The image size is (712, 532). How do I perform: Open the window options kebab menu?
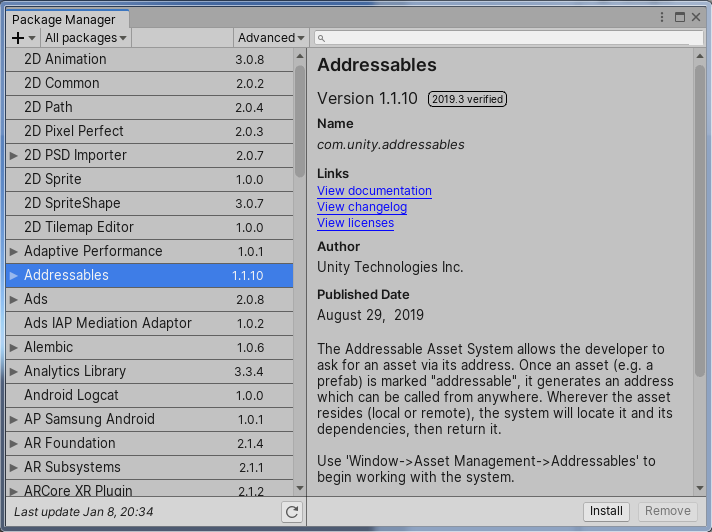662,17
